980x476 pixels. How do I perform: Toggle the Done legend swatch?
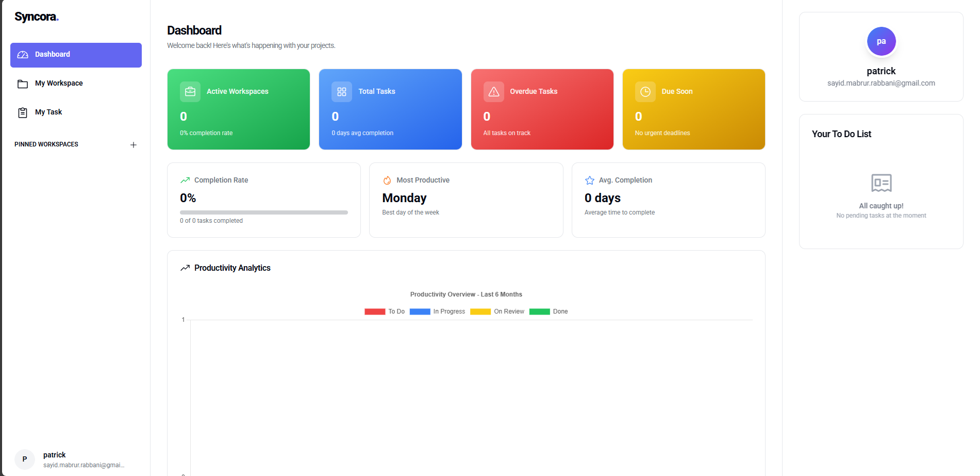(539, 311)
